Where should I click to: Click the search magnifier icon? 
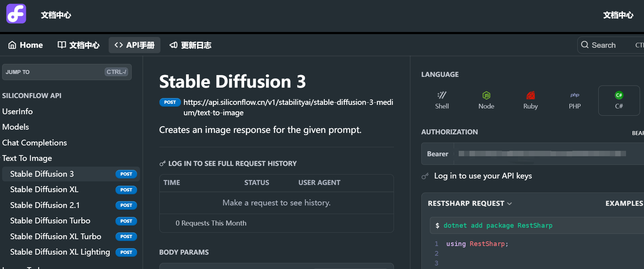[585, 45]
